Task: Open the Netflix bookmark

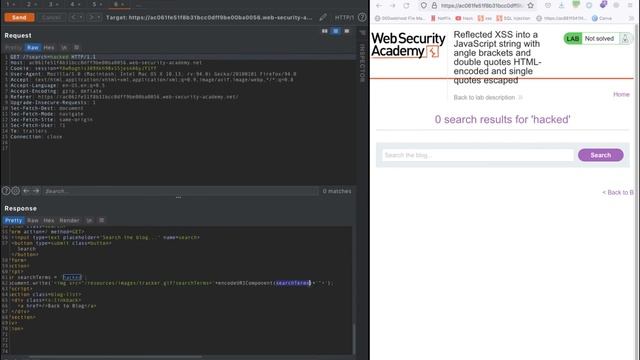Action: point(441,18)
